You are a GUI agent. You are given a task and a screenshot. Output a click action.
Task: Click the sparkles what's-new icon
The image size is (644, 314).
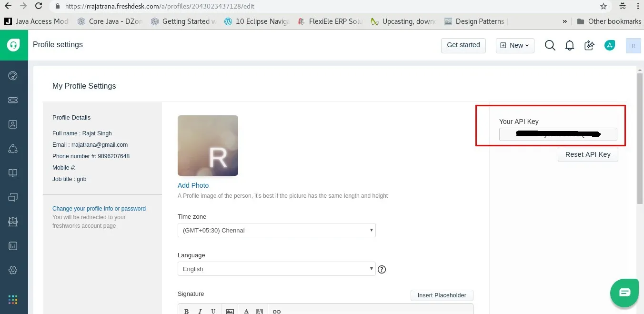[590, 45]
